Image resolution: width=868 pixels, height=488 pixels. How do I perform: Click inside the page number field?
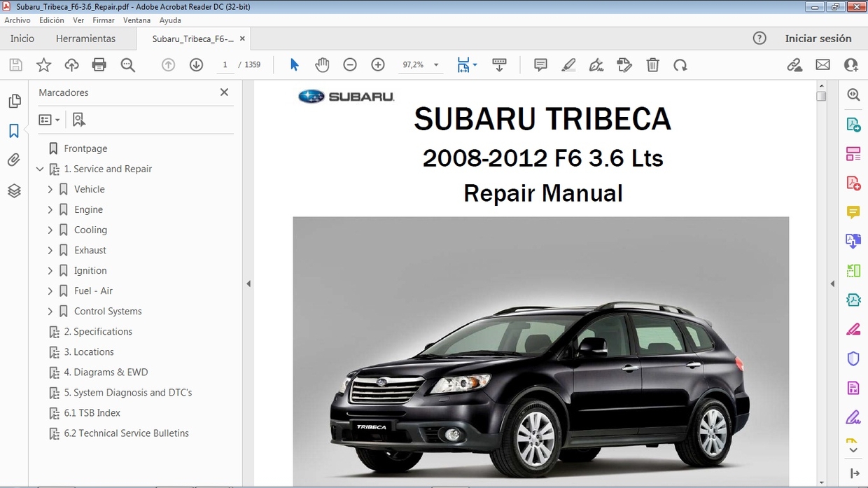(x=225, y=64)
